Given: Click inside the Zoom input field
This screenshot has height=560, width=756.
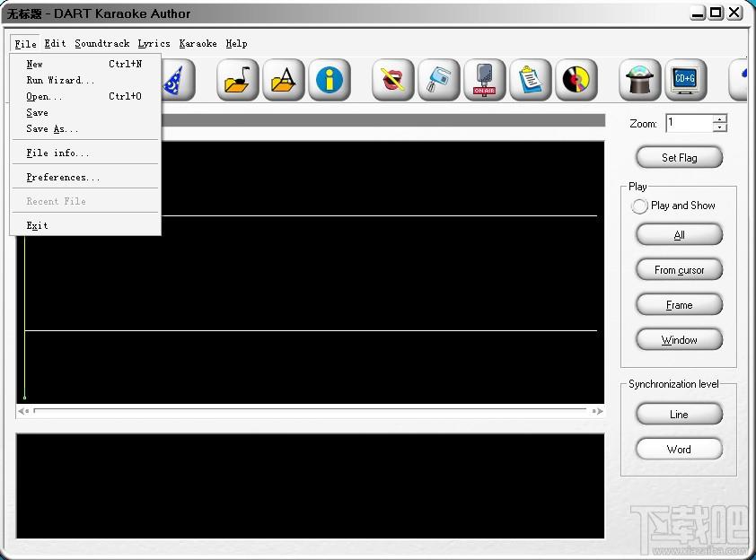Looking at the screenshot, I should pyautogui.click(x=690, y=123).
